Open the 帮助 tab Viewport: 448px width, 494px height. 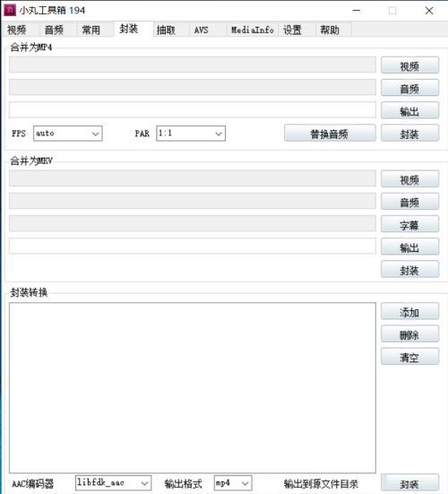tap(333, 30)
